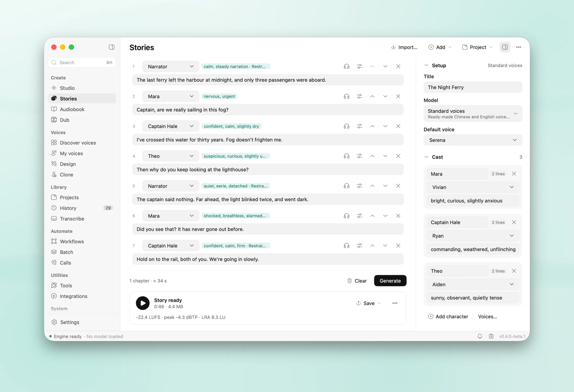Collapse the Cast section

[426, 157]
